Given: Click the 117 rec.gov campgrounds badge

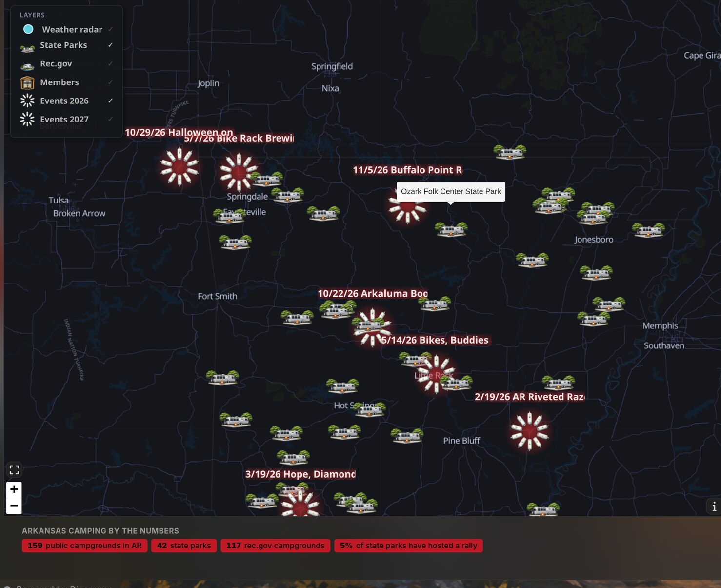Looking at the screenshot, I should tap(275, 546).
